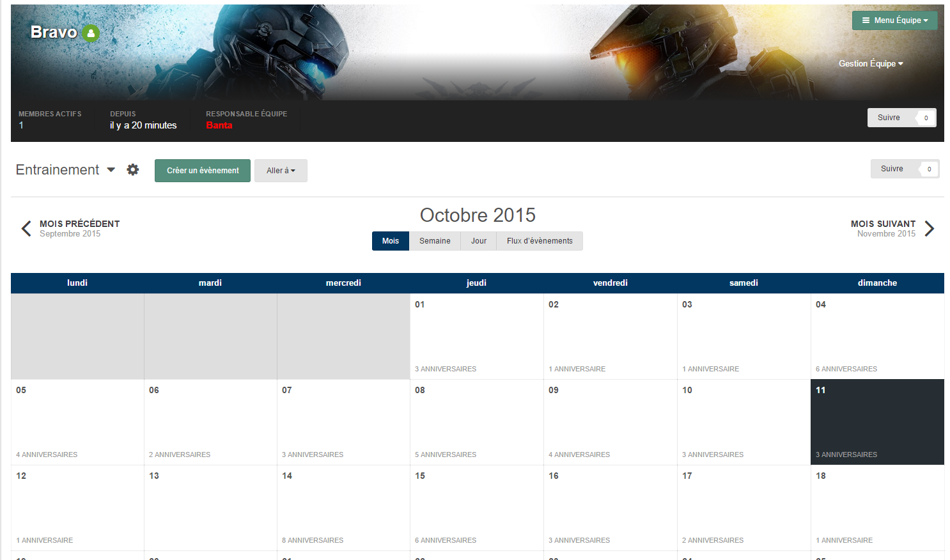Expand the Gestion Équipe menu
Viewport: 950px width, 560px height.
pos(871,63)
